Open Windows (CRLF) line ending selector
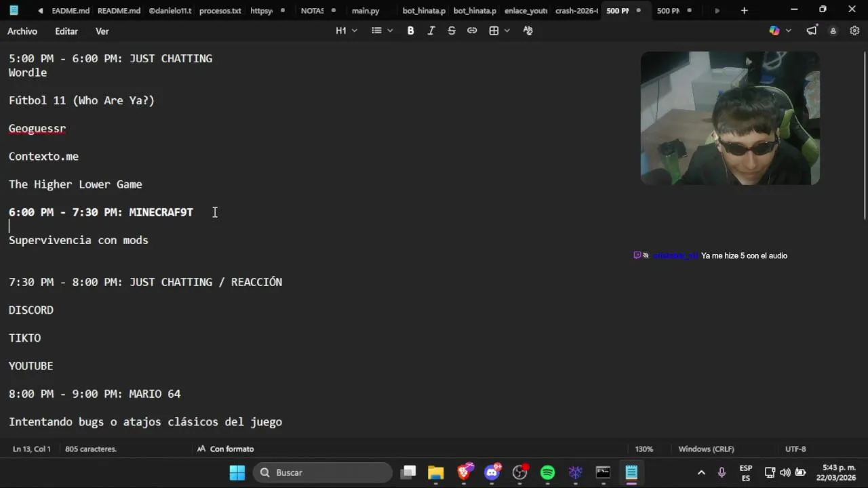868x488 pixels. (706, 449)
